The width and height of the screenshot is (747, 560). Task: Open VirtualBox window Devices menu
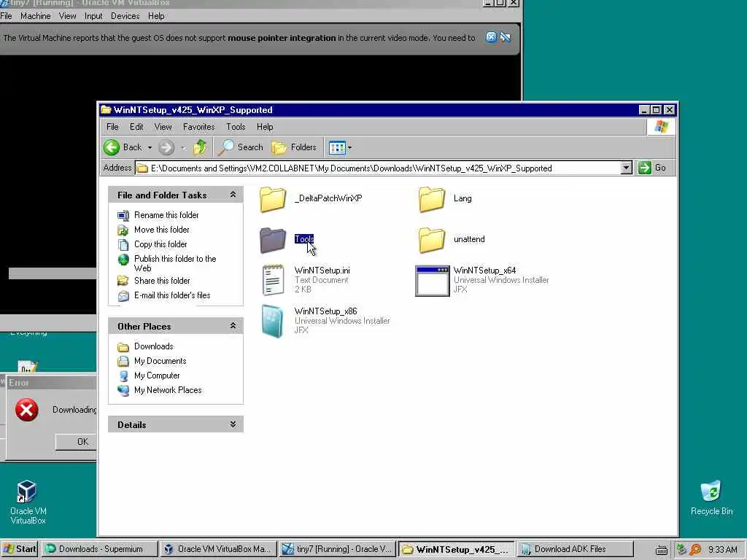(x=125, y=16)
